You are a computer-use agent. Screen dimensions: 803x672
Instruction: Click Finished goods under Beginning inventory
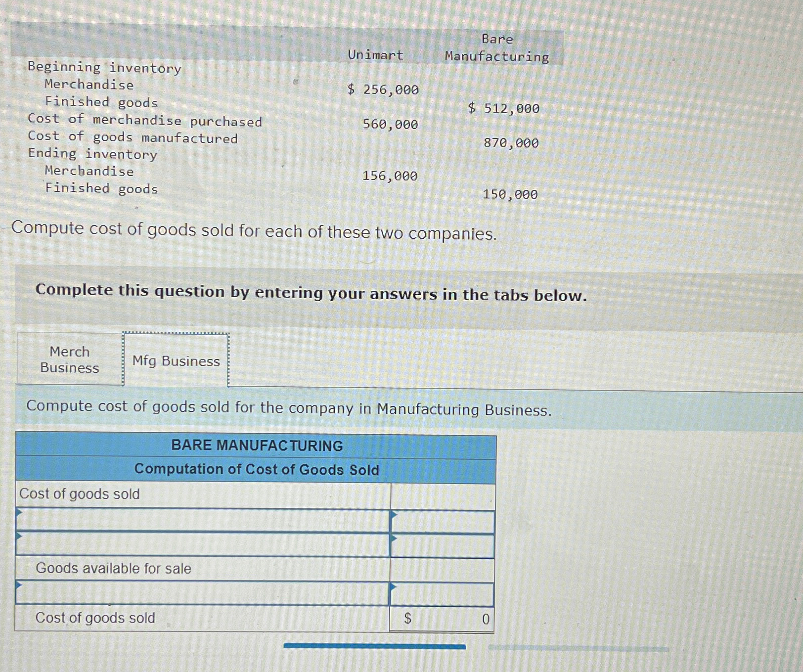point(101,102)
